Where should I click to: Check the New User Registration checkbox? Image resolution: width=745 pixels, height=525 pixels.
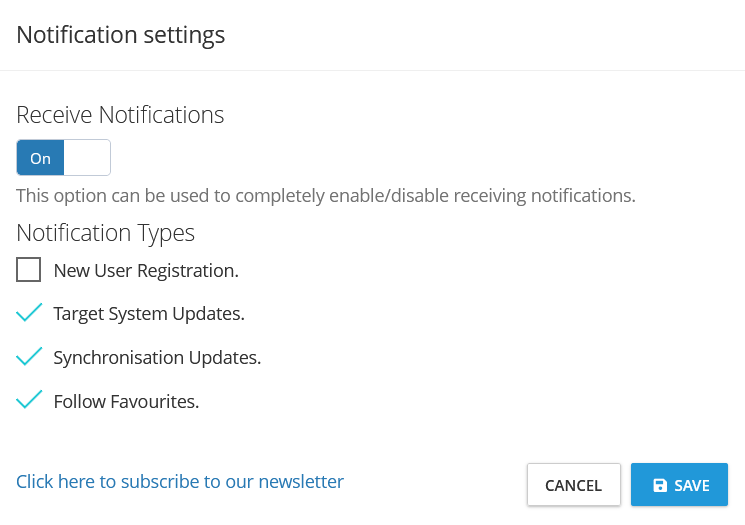[29, 270]
